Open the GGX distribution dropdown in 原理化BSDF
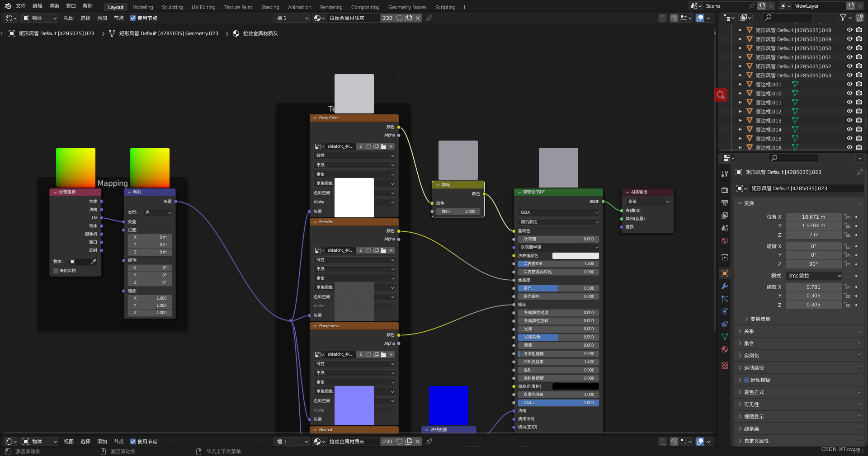The height and width of the screenshot is (456, 868). pyautogui.click(x=558, y=212)
